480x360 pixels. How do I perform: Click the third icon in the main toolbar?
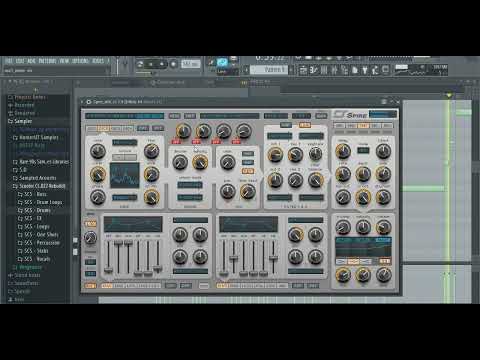click(x=324, y=70)
